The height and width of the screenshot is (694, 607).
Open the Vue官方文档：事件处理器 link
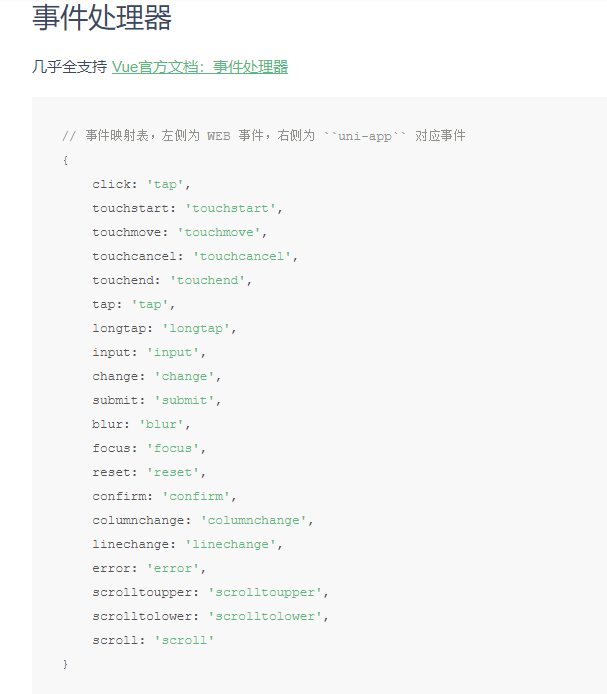point(200,67)
